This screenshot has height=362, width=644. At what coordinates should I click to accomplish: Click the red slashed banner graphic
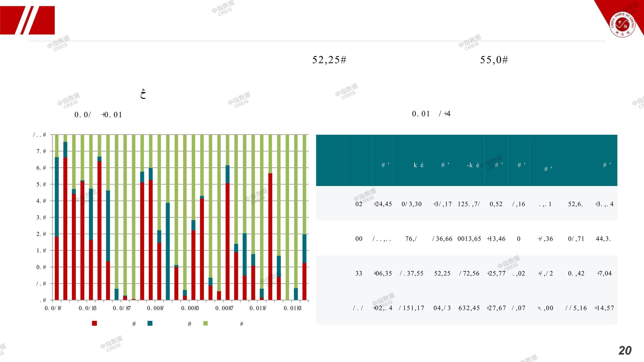[x=27, y=20]
